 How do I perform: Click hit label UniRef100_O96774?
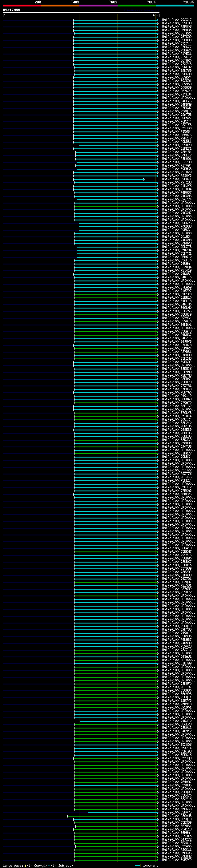(177, 199)
